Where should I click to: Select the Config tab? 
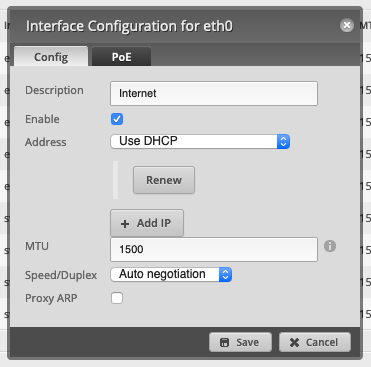(51, 57)
